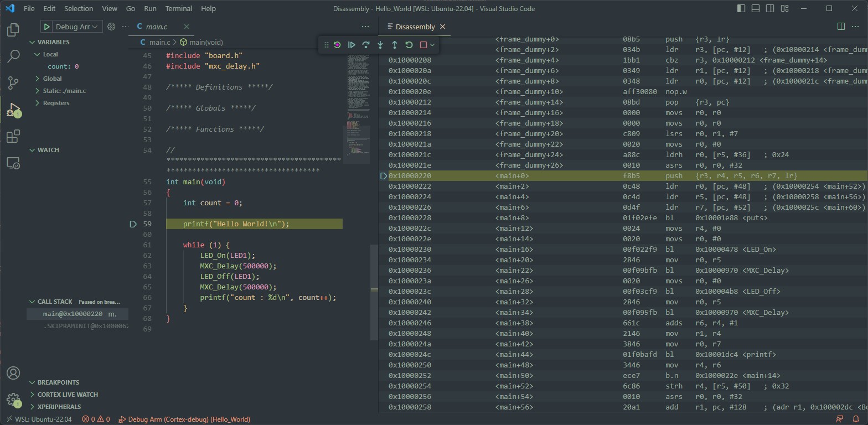Viewport: 868px width, 425px height.
Task: Click the WSL: Ubuntu-22.04 remote status item
Action: pos(38,419)
